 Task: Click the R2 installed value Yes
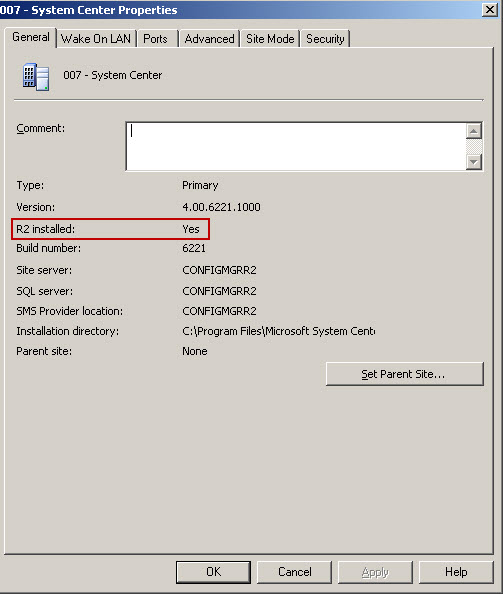191,229
